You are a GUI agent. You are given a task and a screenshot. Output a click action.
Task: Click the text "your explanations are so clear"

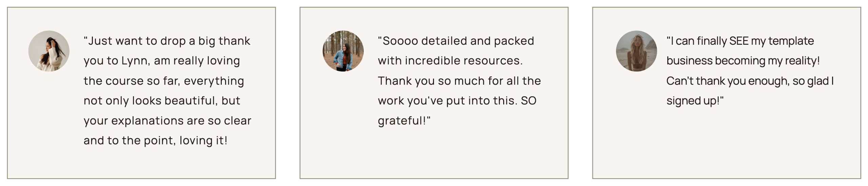pos(167,121)
